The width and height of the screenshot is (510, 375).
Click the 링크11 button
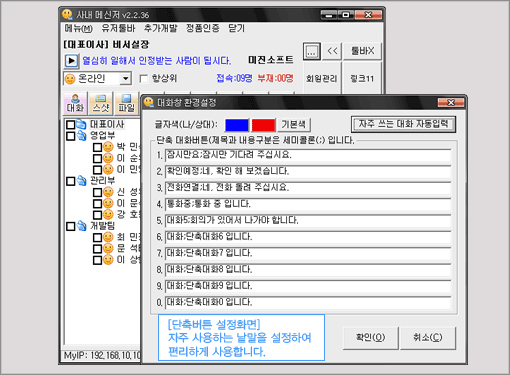(362, 79)
